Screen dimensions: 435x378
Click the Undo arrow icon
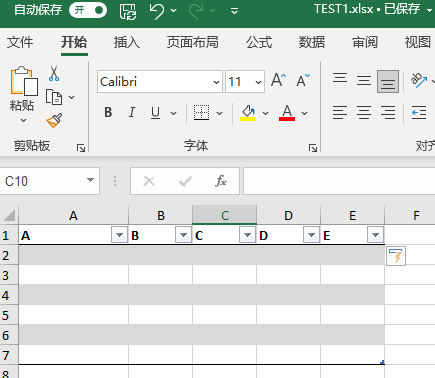[x=156, y=11]
